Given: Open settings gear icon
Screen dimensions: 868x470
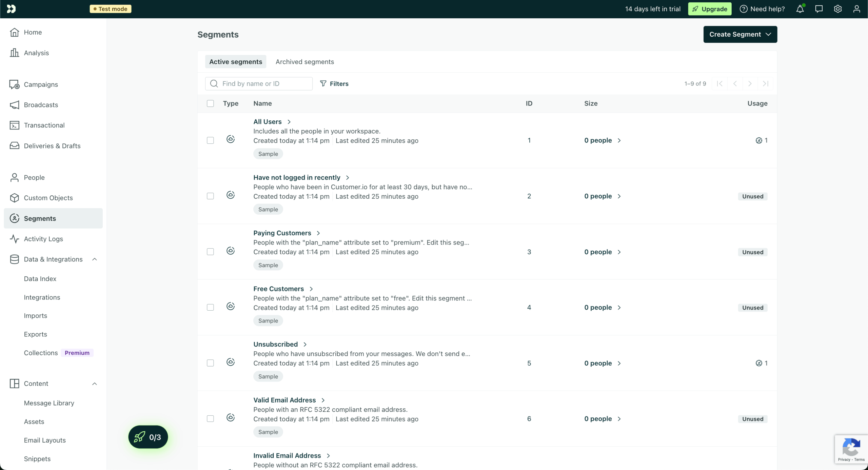Looking at the screenshot, I should click(x=838, y=9).
